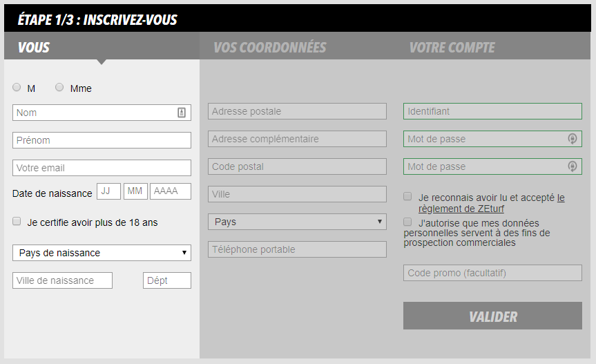This screenshot has width=596, height=364.
Task: Switch to the VOUS tab
Action: (34, 48)
